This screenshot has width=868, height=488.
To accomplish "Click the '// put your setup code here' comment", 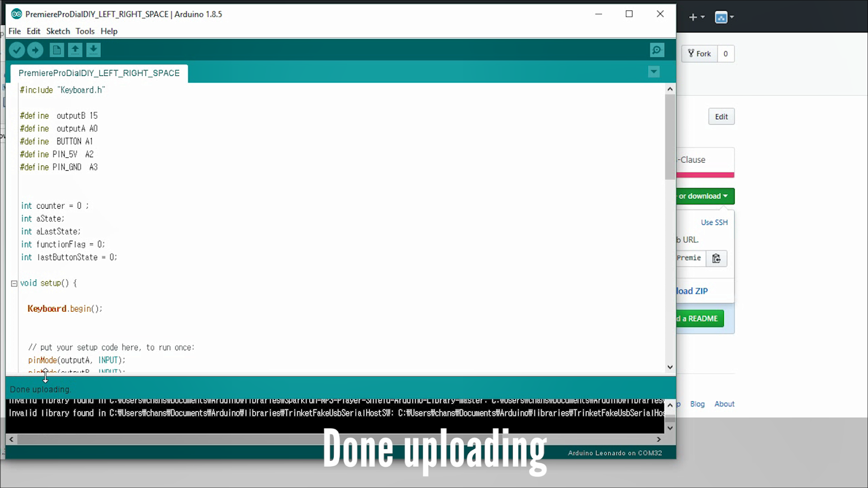I will [x=111, y=348].
